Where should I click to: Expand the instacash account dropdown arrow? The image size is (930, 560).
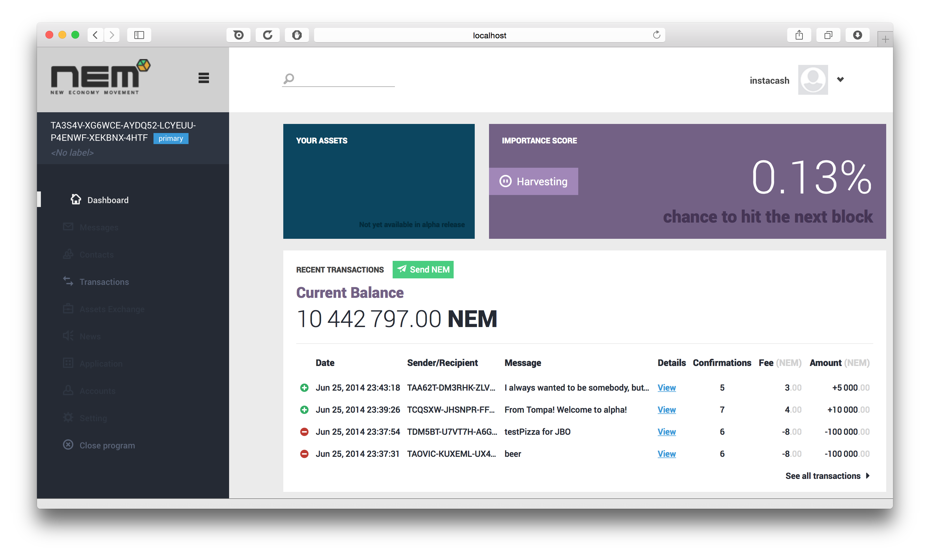[x=840, y=79]
